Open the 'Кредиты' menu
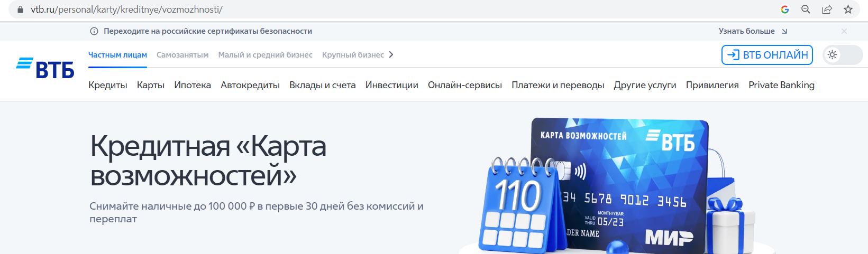868x254 pixels. (x=108, y=85)
